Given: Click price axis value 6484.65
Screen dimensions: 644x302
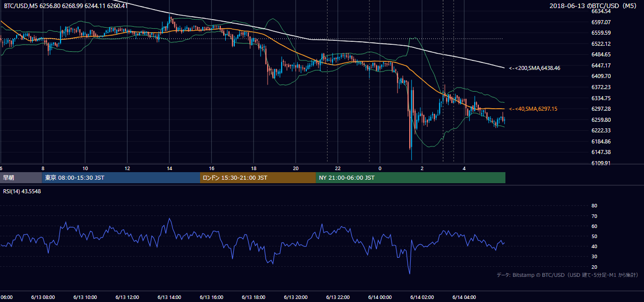Looking at the screenshot, I should (x=601, y=54).
